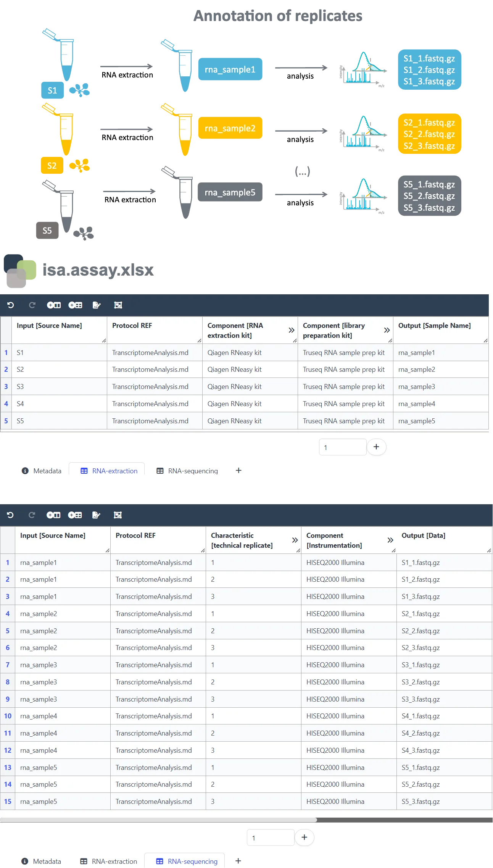Click undo icon in RNA-extraction table toolbar

[x=11, y=305]
